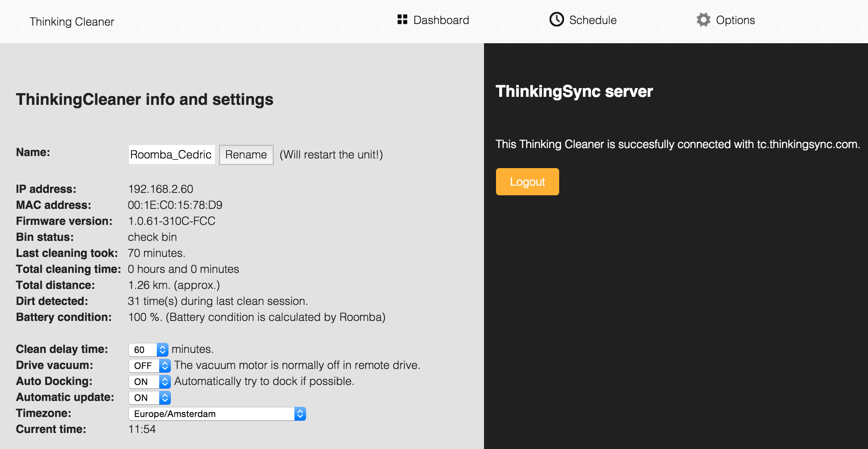The image size is (868, 449).
Task: Open the Options menu item
Action: pos(726,20)
